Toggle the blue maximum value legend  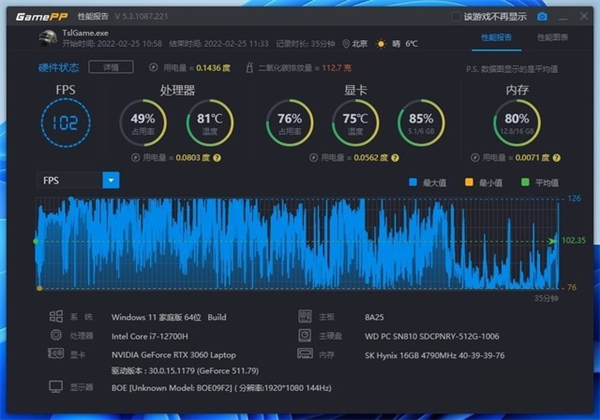tap(412, 181)
